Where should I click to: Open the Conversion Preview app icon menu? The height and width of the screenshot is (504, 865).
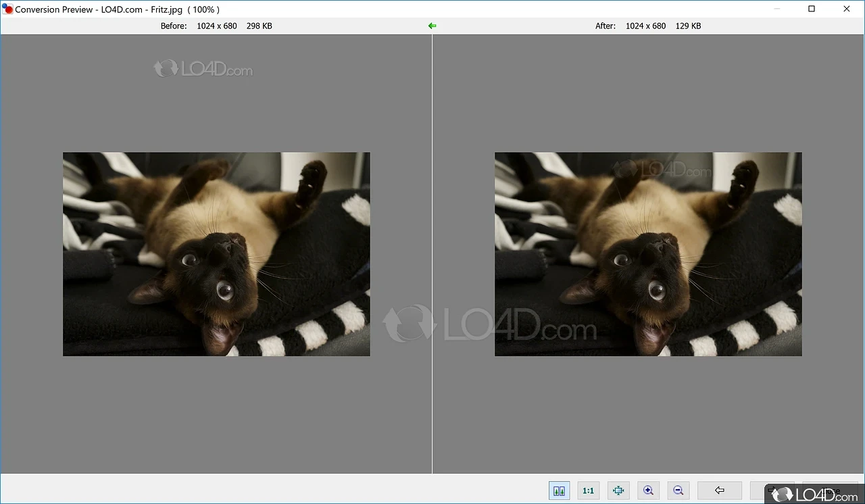pyautogui.click(x=7, y=9)
